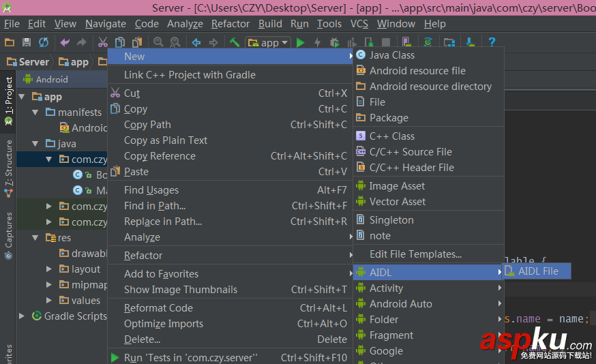Click the Help question mark icon

click(x=492, y=42)
